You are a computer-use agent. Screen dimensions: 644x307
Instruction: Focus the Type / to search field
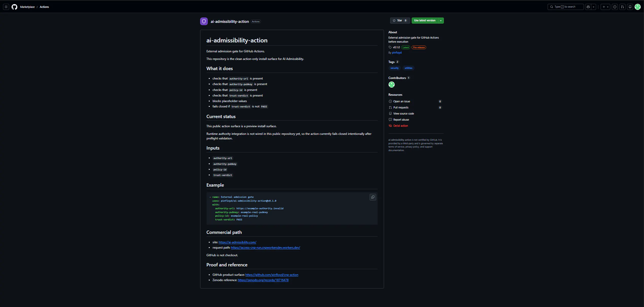(x=566, y=7)
